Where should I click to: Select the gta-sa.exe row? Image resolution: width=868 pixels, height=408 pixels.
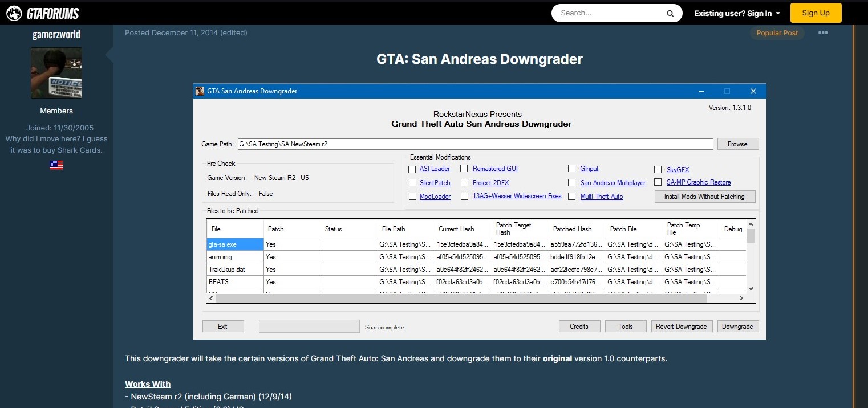tap(234, 244)
